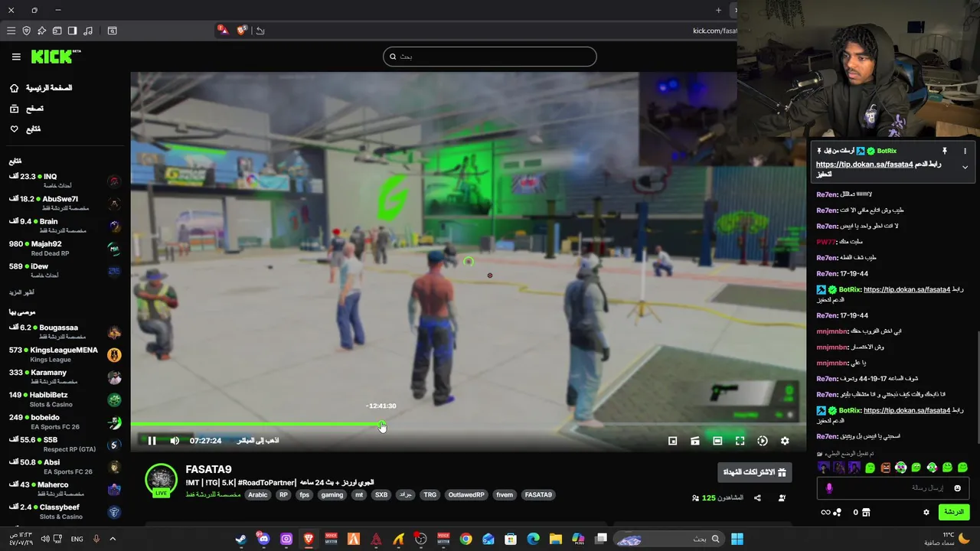Open the Windows Start button
The width and height of the screenshot is (980, 551).
pos(737,539)
